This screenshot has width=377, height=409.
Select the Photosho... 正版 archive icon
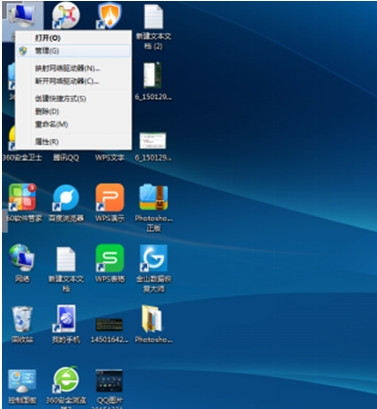[x=154, y=197]
